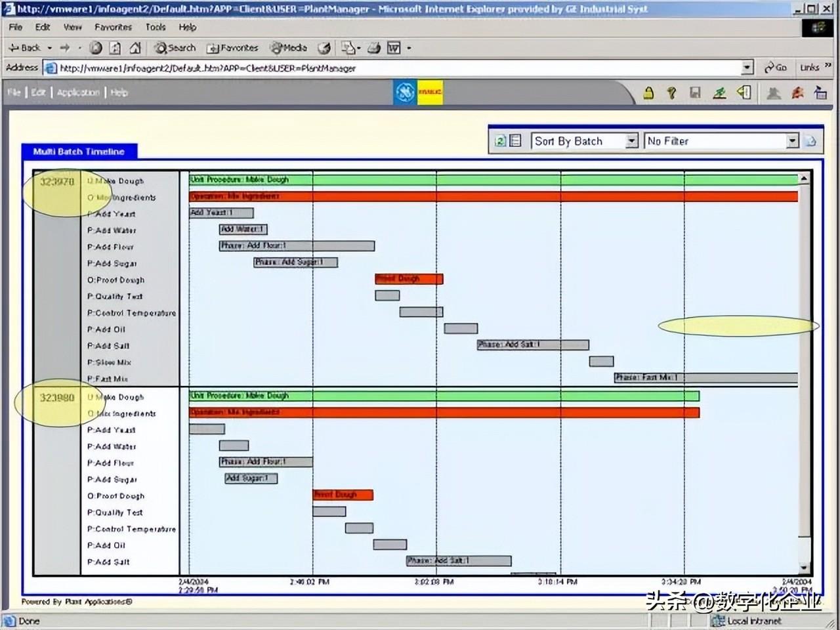
Task: Click the Refresh page icon
Action: [115, 48]
